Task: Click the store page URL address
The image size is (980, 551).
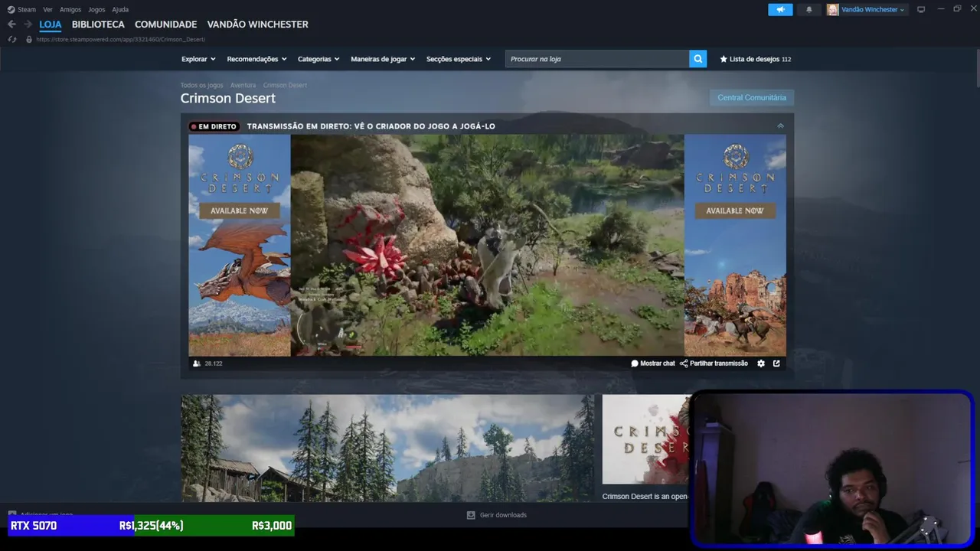Action: point(120,39)
